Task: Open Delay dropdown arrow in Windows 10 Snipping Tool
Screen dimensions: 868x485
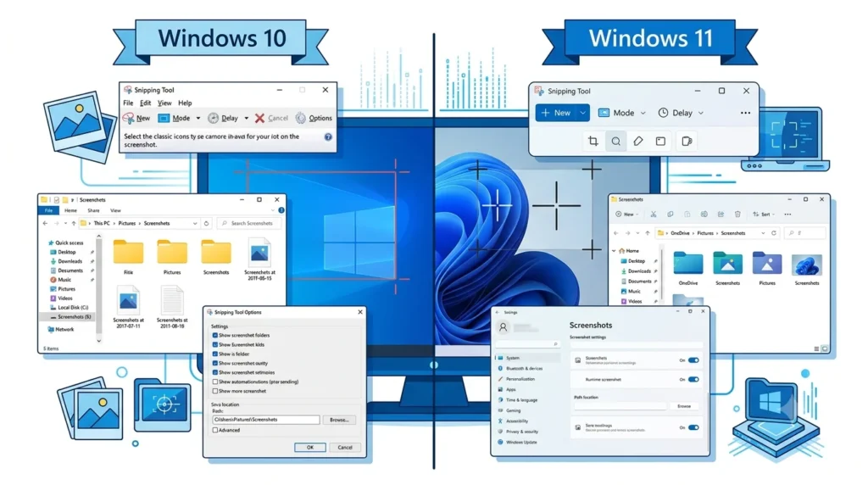Action: (x=247, y=118)
